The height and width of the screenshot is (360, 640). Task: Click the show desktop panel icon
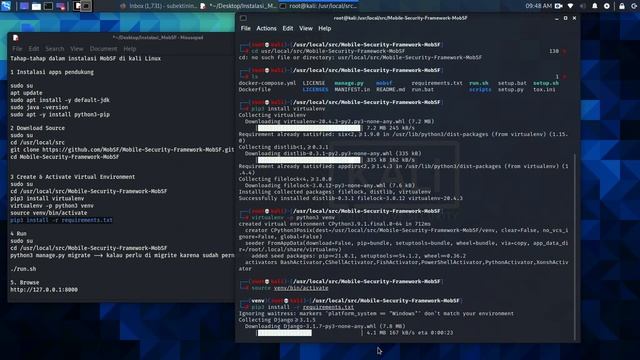pos(24,6)
